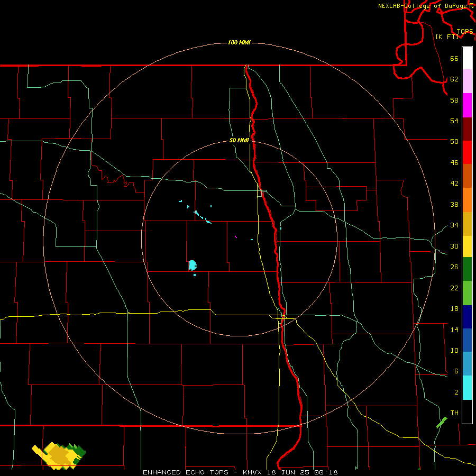Click the 'TOPS' legend title

tap(465, 32)
